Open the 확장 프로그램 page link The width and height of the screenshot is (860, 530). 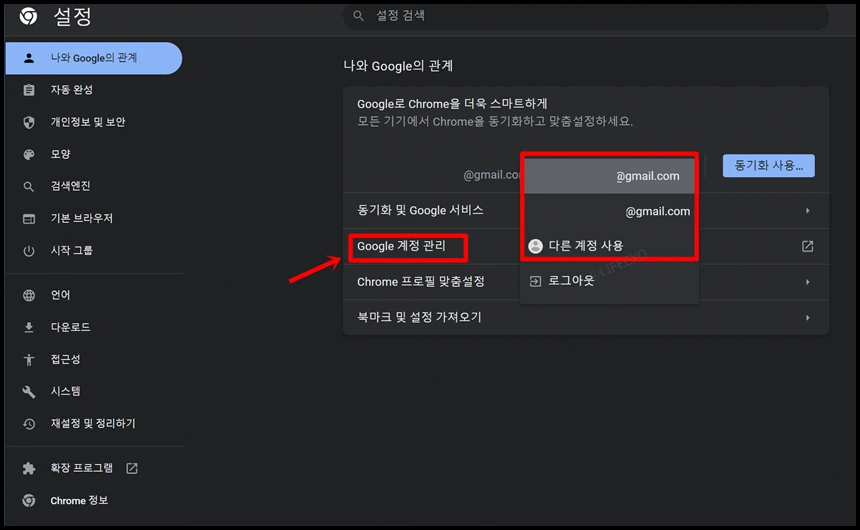(x=93, y=468)
